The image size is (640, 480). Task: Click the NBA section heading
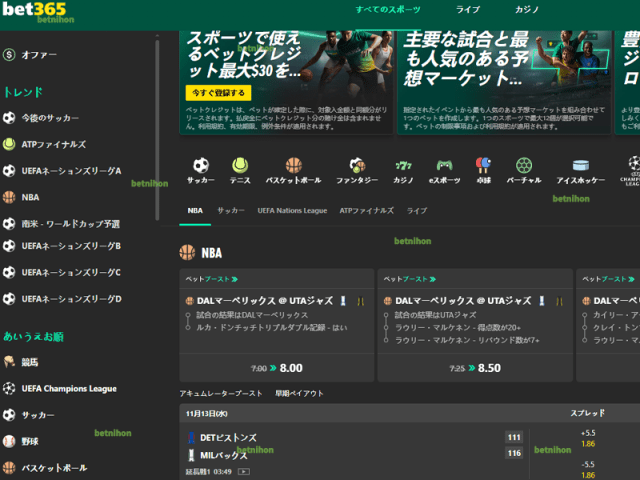[x=212, y=253]
